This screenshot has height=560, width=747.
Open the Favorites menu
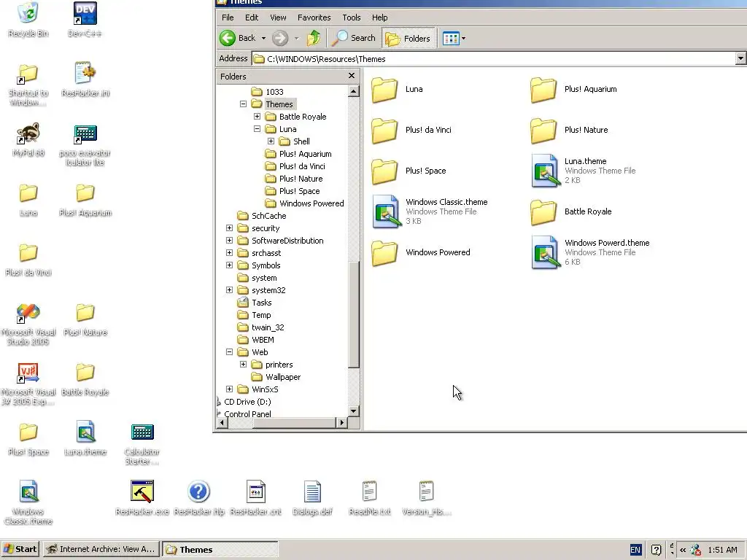[314, 17]
